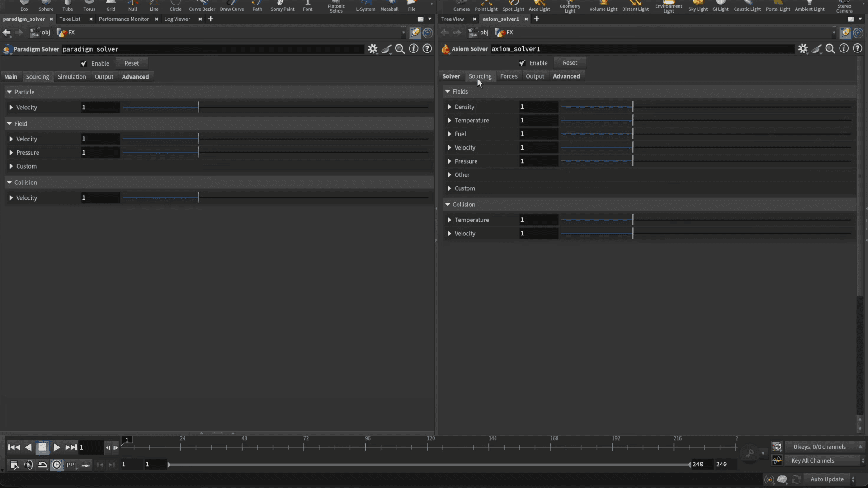Expand the Density field parameter
The height and width of the screenshot is (488, 868).
[449, 107]
